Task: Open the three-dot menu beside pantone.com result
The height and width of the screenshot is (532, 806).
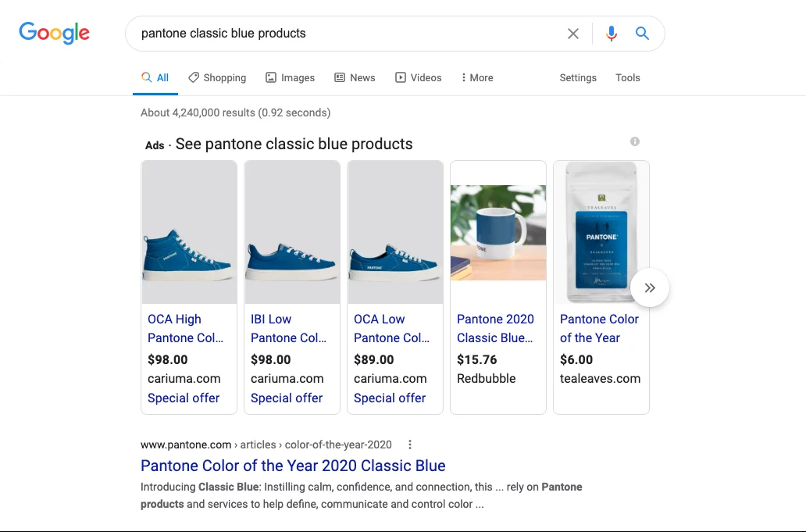Action: coord(410,445)
